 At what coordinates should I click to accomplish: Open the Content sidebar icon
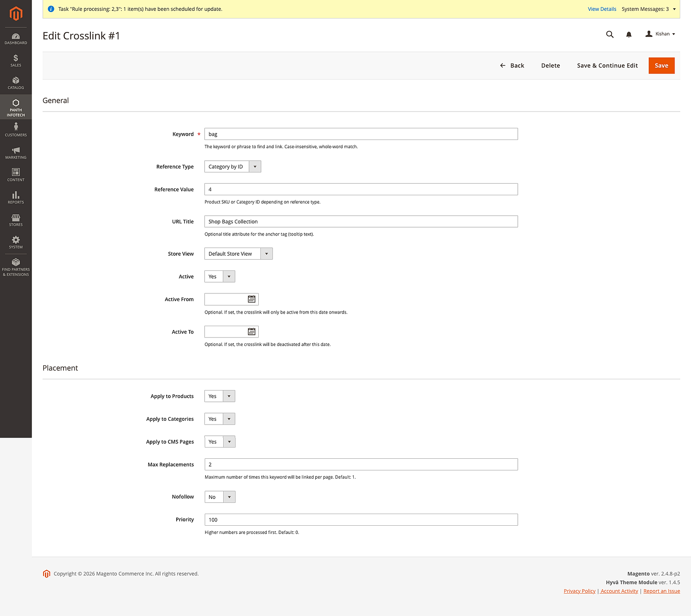point(16,174)
